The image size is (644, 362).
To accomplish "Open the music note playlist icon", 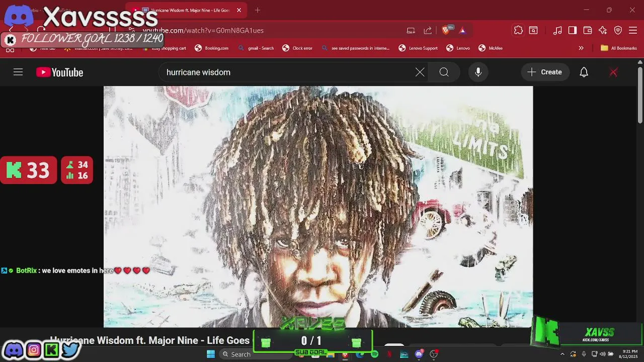I will pos(557,30).
